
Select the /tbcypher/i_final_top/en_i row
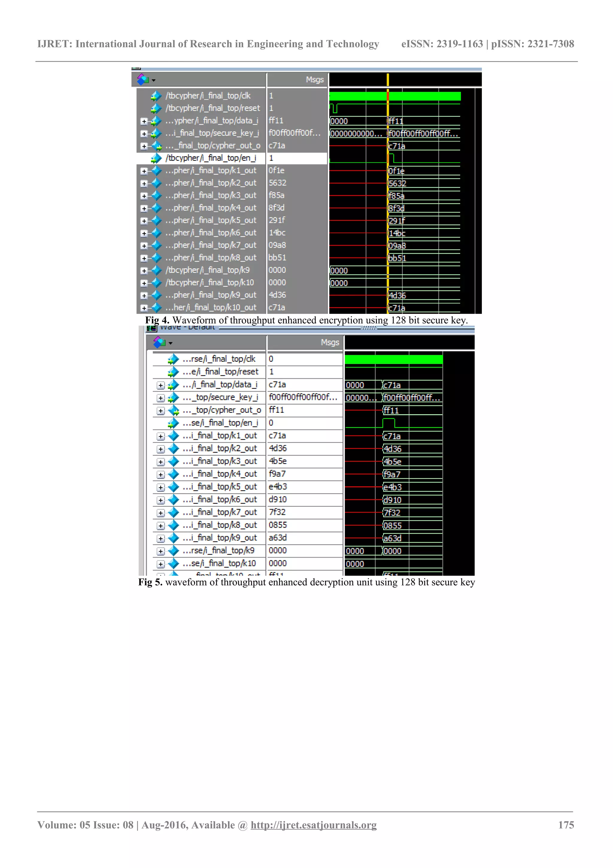coord(232,158)
